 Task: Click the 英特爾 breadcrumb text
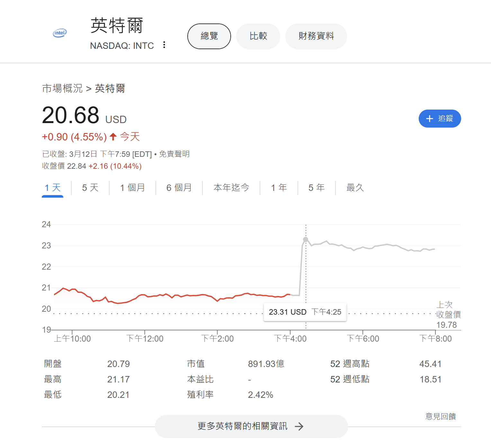coord(110,88)
